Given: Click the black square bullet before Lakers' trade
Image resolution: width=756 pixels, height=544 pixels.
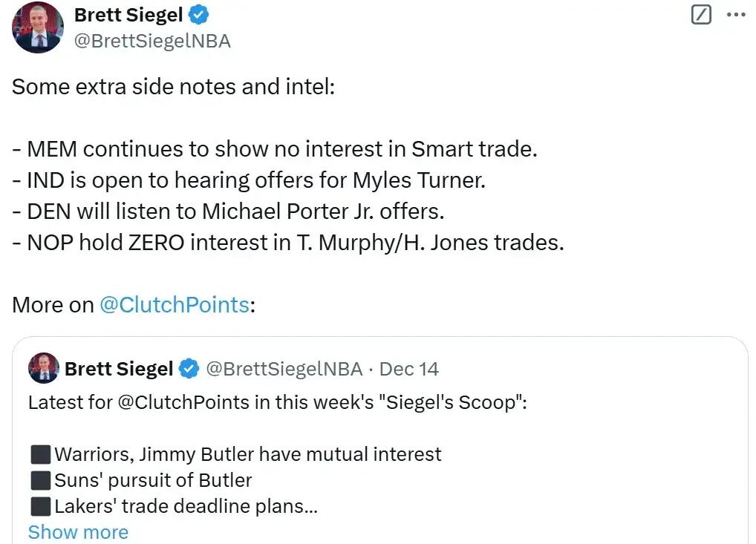Looking at the screenshot, I should pos(40,506).
